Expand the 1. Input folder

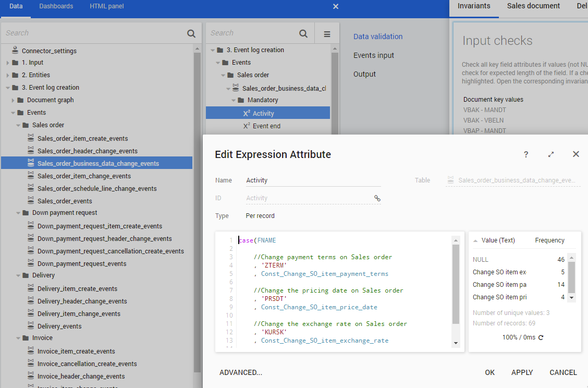pyautogui.click(x=8, y=63)
